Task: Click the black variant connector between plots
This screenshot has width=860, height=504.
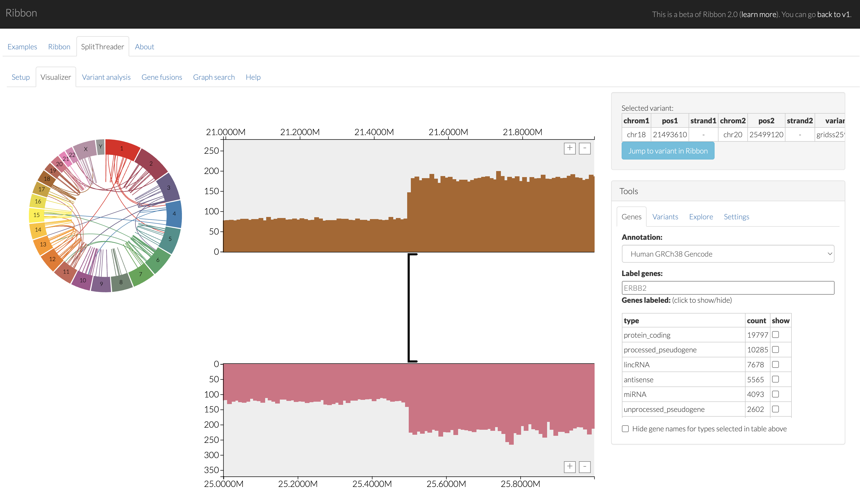Action: click(x=409, y=307)
